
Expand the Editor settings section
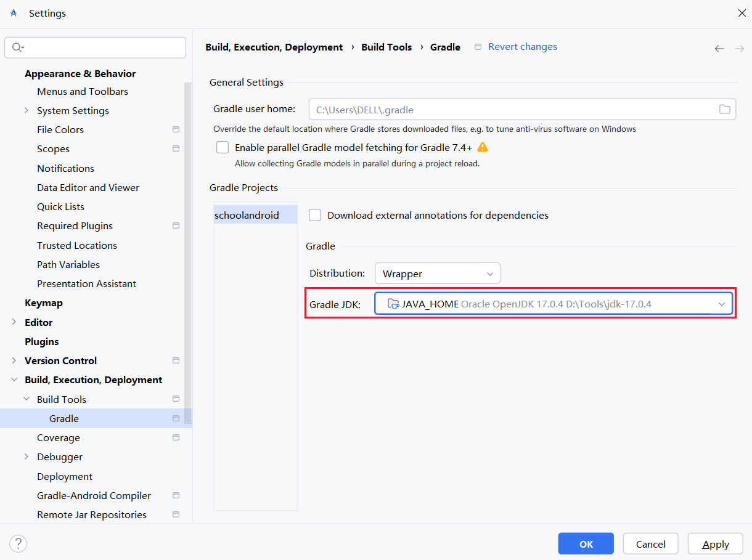tap(14, 322)
